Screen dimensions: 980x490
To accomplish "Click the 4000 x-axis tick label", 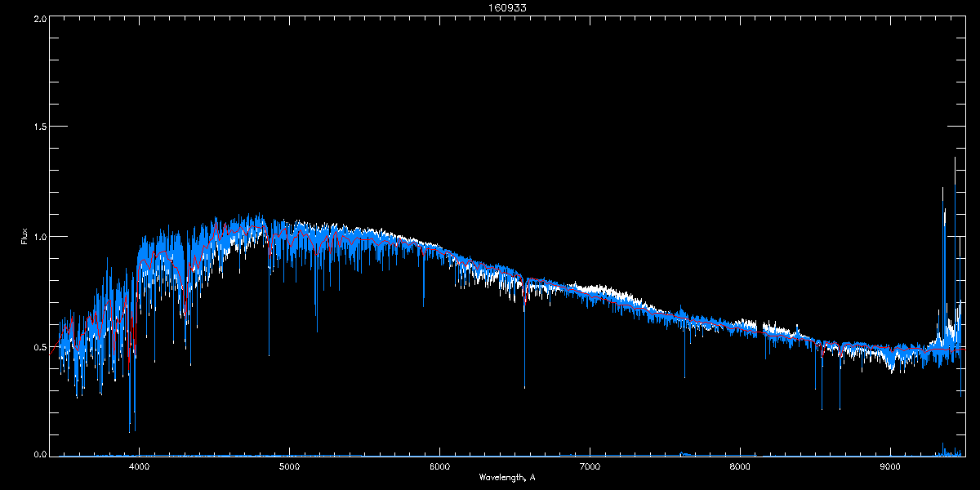I will pyautogui.click(x=140, y=468).
